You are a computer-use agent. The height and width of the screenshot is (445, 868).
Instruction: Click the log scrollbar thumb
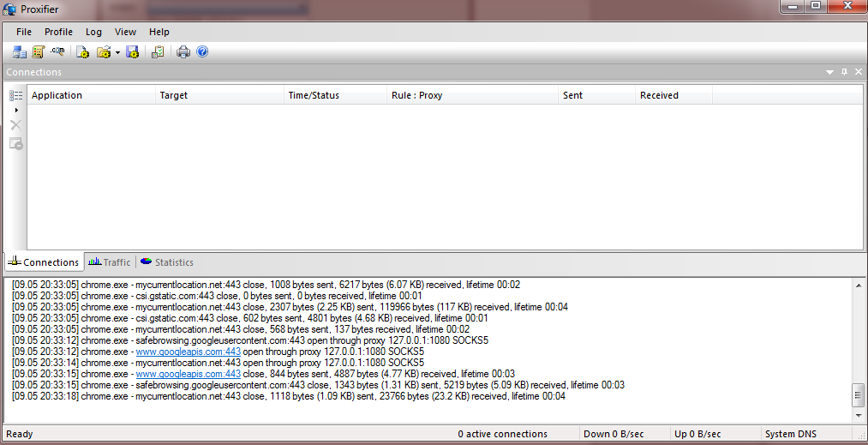[x=859, y=395]
